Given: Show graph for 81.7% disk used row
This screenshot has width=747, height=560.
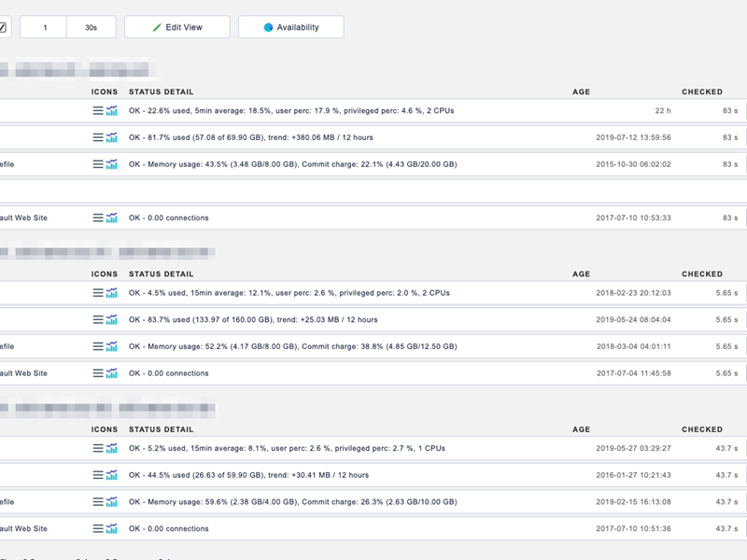Looking at the screenshot, I should click(x=112, y=137).
